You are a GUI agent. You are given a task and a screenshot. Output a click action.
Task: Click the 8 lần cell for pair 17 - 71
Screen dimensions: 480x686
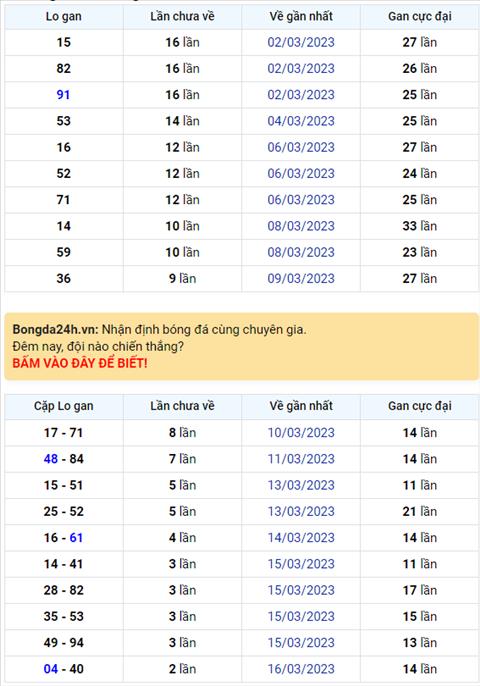(182, 433)
